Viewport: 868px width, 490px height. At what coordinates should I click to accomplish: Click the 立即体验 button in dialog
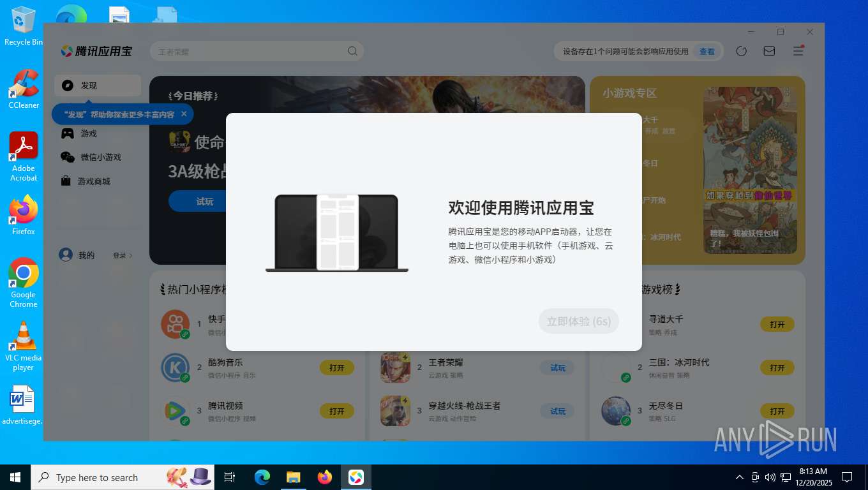coord(579,321)
